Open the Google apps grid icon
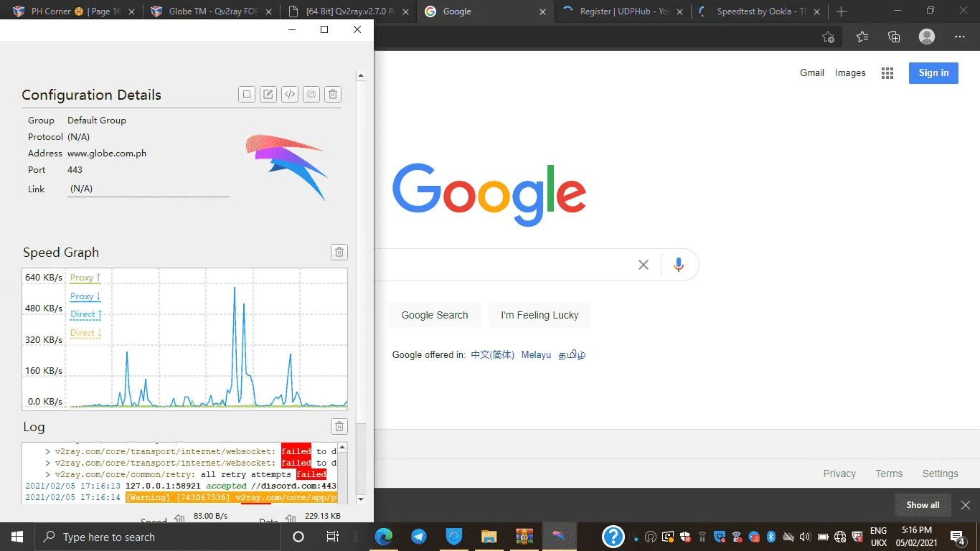Image resolution: width=980 pixels, height=551 pixels. pos(887,73)
